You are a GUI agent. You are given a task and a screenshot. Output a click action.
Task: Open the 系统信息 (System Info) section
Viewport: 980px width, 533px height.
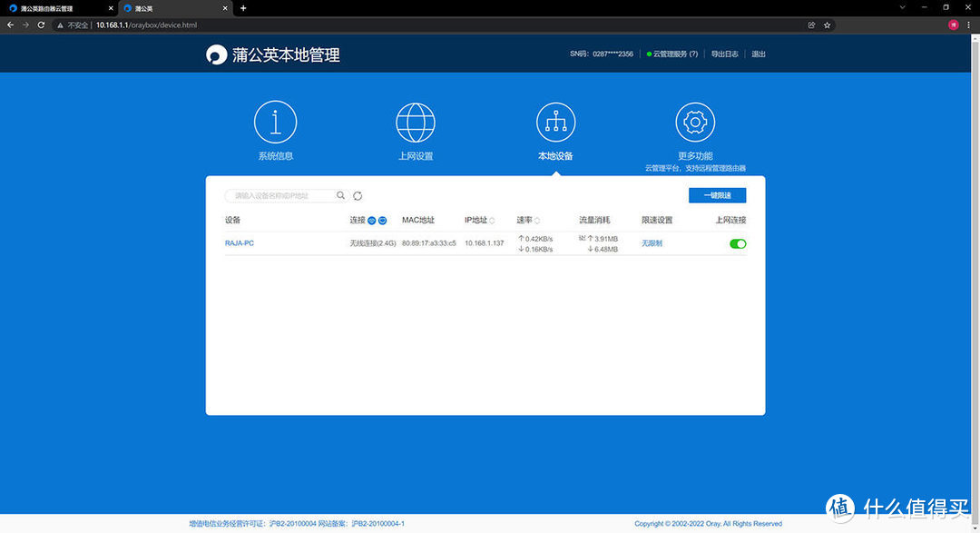pos(275,121)
